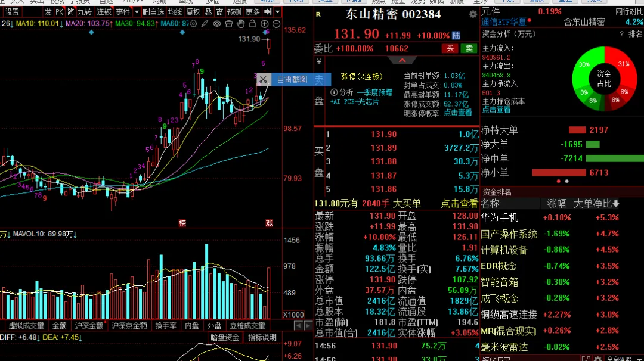Select 华为手机 in the funds ranking
The image size is (644, 361).
tap(500, 218)
